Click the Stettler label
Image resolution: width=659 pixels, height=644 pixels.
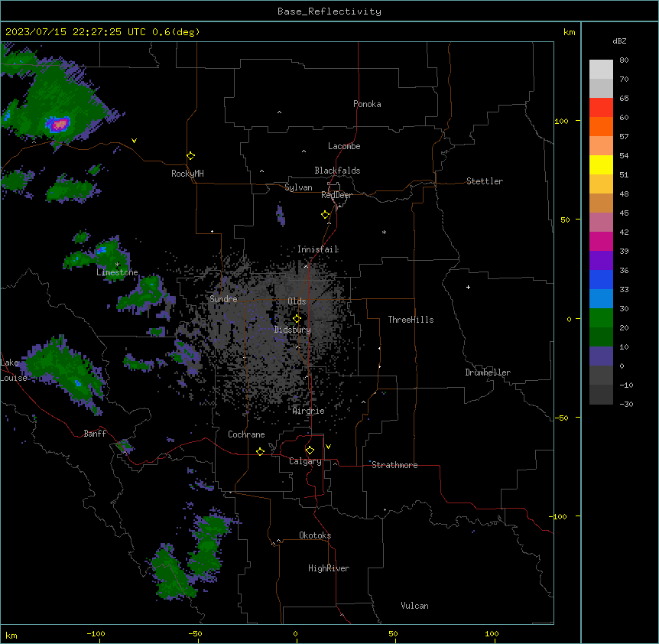point(485,181)
